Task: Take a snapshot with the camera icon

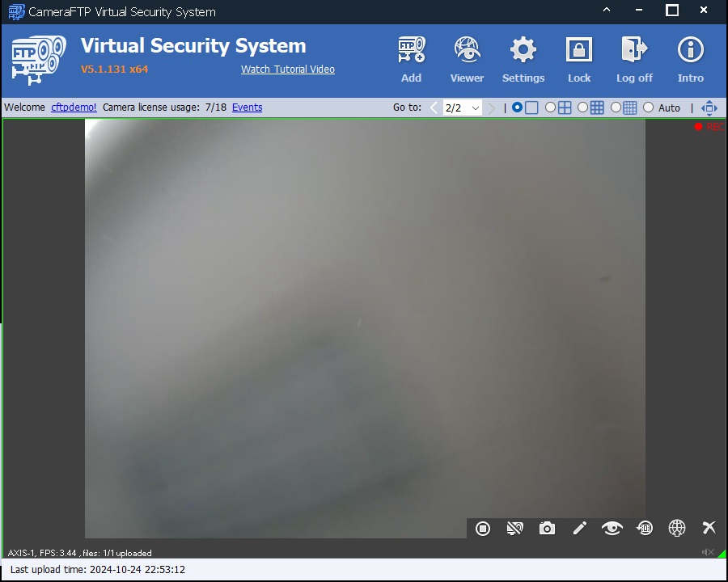Action: click(548, 529)
